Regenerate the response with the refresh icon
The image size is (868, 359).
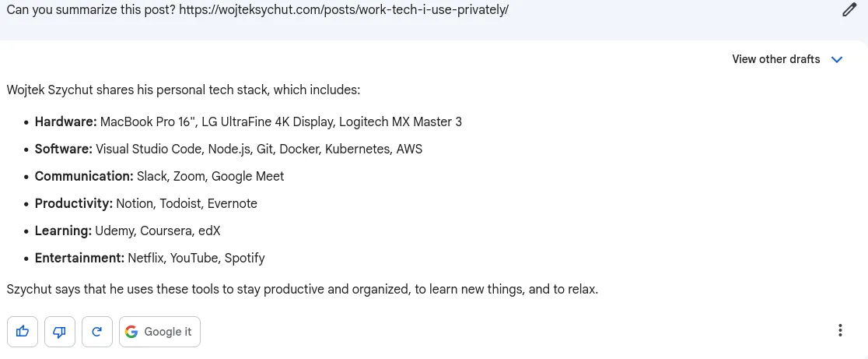pyautogui.click(x=97, y=332)
